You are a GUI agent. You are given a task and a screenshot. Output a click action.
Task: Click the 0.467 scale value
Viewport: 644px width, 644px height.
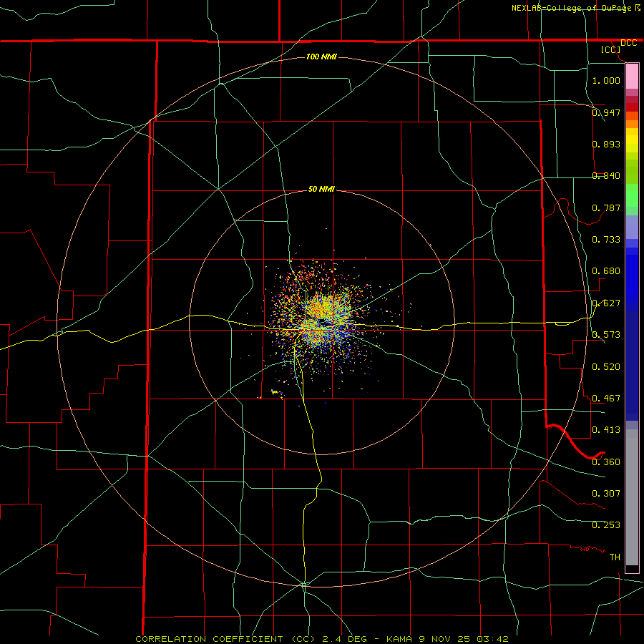click(606, 398)
